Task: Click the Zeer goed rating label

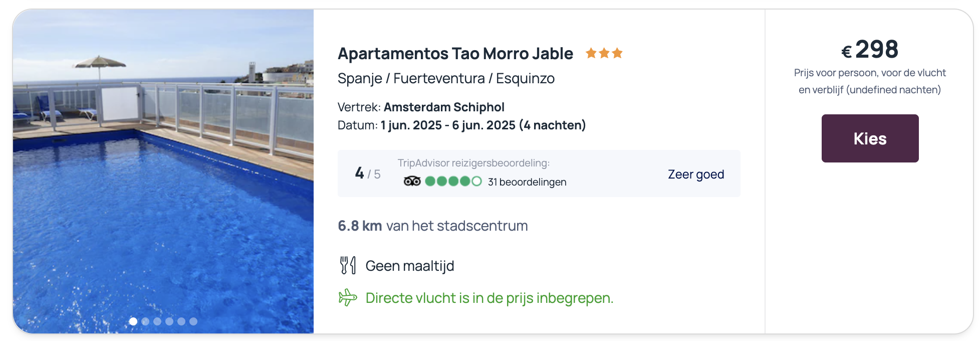Action: click(x=696, y=175)
